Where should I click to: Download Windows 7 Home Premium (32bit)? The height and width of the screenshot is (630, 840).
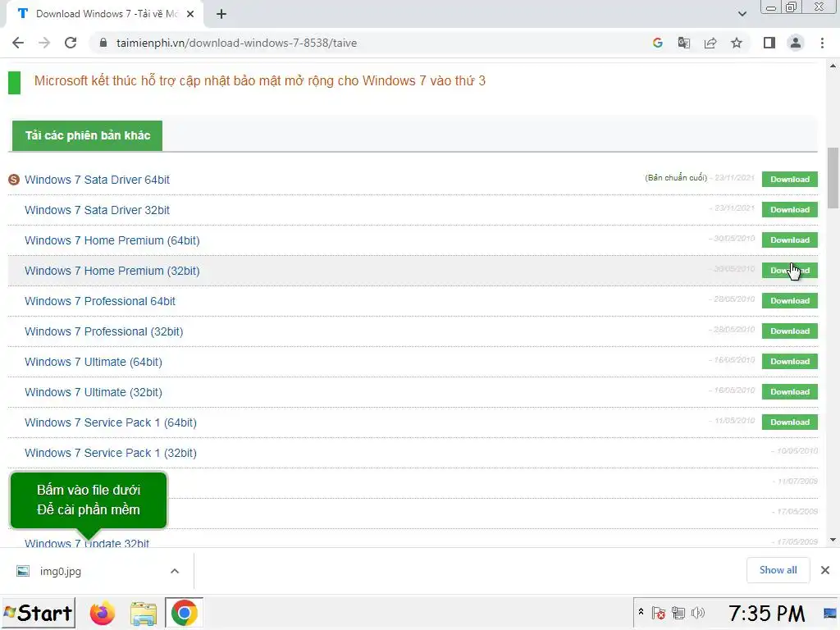790,271
